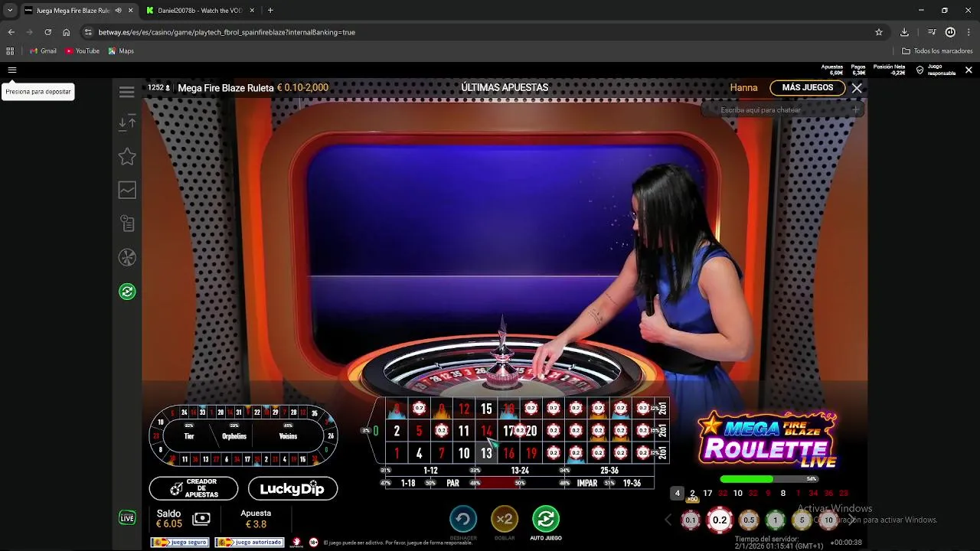Select the 0.5 chip
The height and width of the screenshot is (551, 980).
pos(749,520)
